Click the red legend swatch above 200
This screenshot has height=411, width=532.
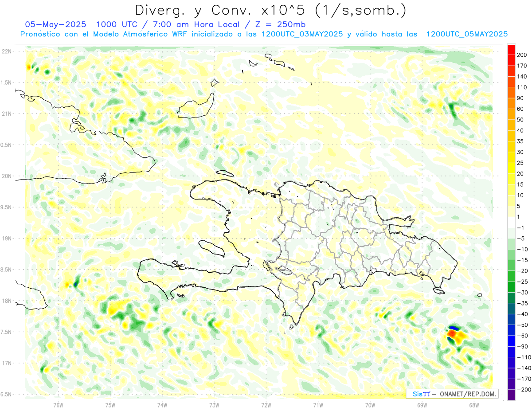click(x=511, y=50)
